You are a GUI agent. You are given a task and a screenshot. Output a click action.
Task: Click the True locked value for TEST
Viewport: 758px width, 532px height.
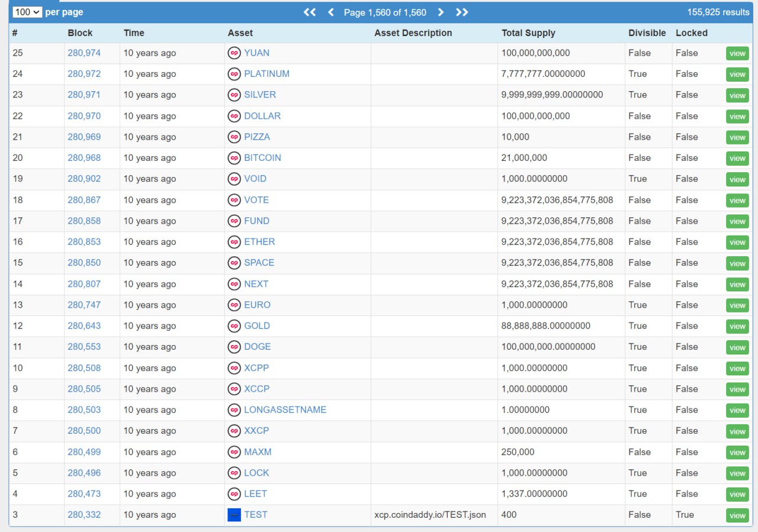(685, 515)
